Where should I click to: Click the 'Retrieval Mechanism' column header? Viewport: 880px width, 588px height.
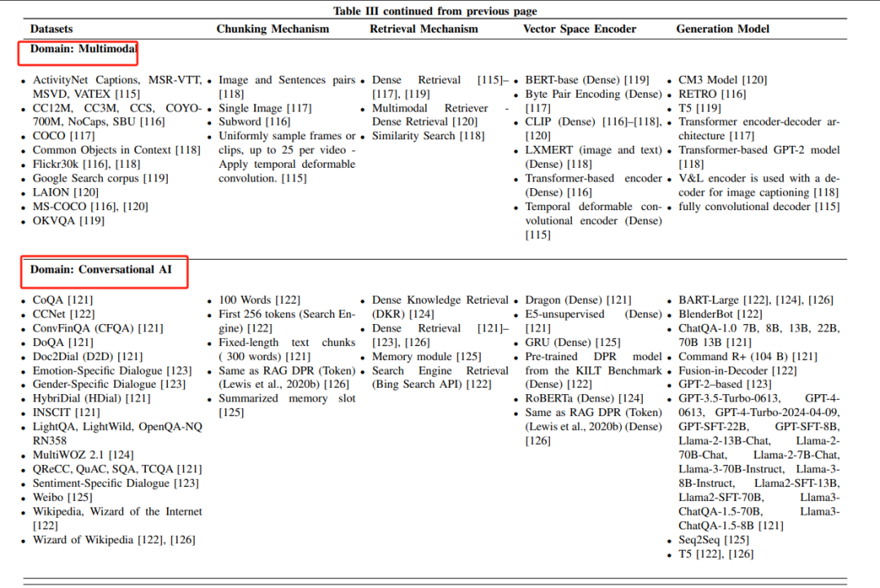(x=424, y=29)
